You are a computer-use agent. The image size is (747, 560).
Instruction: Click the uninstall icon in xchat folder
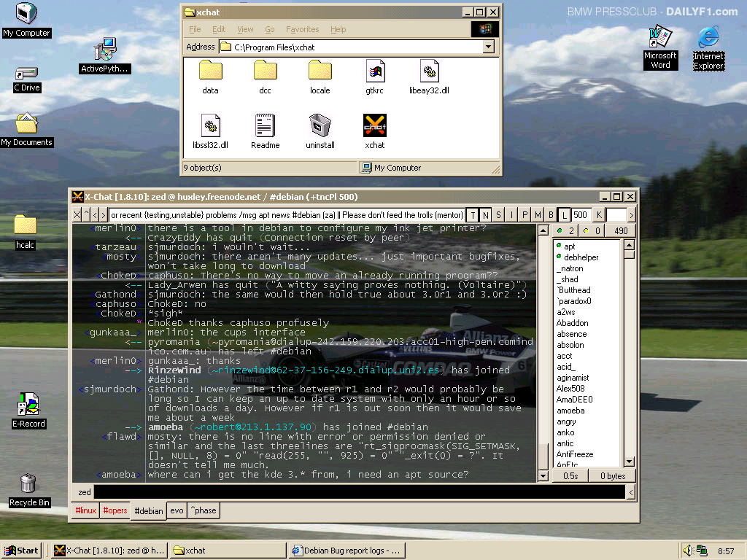click(x=320, y=125)
